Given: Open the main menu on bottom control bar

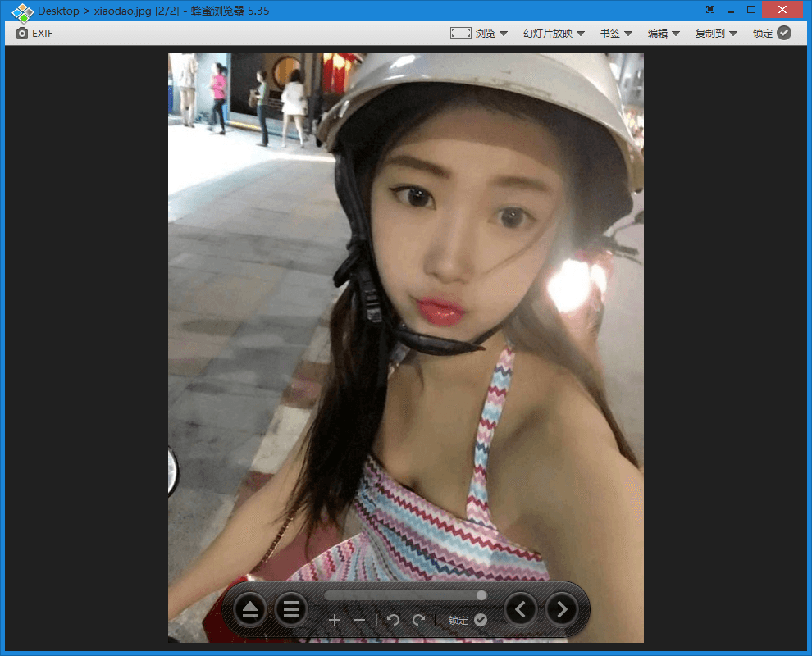Looking at the screenshot, I should point(291,609).
